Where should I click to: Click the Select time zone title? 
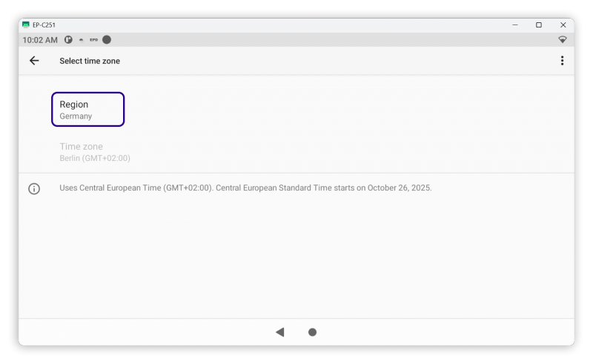(x=90, y=61)
